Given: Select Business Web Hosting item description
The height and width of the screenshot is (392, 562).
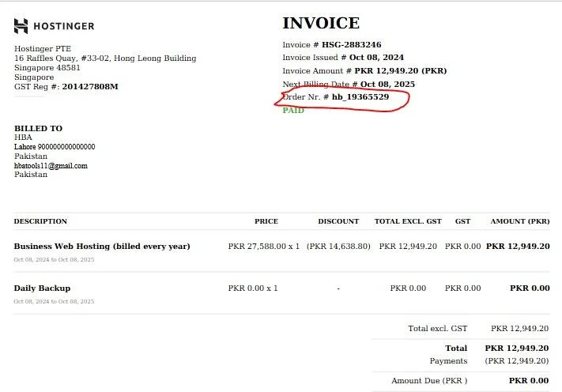Looking at the screenshot, I should click(x=102, y=247).
